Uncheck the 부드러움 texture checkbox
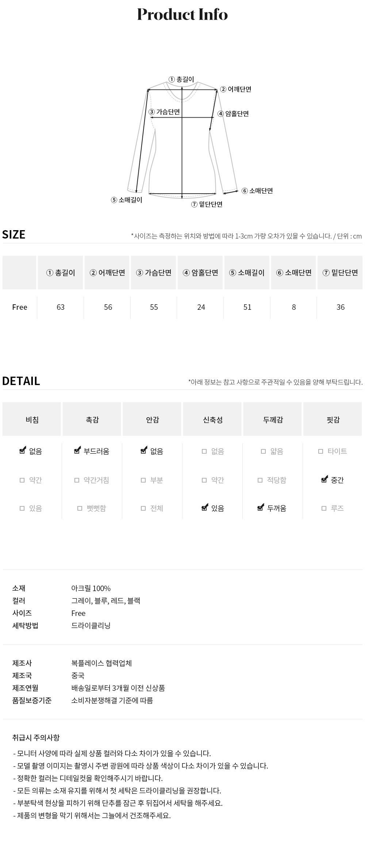365x868 pixels. click(77, 451)
